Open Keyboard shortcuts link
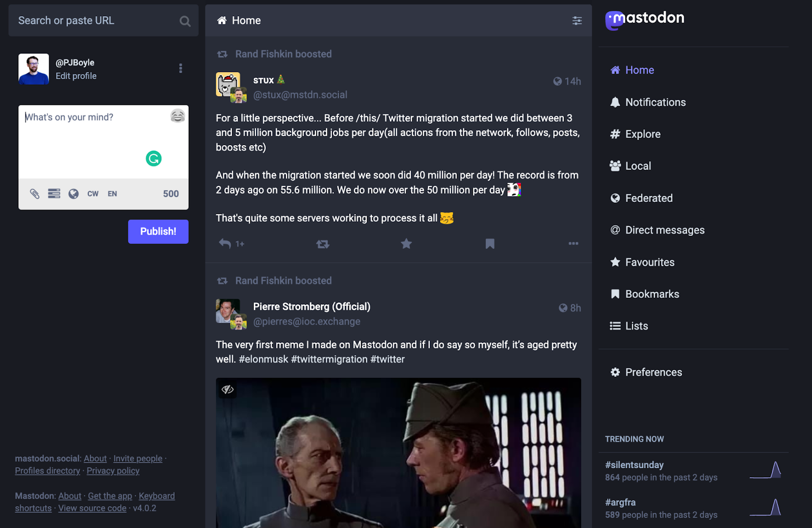This screenshot has width=812, height=528. click(157, 496)
